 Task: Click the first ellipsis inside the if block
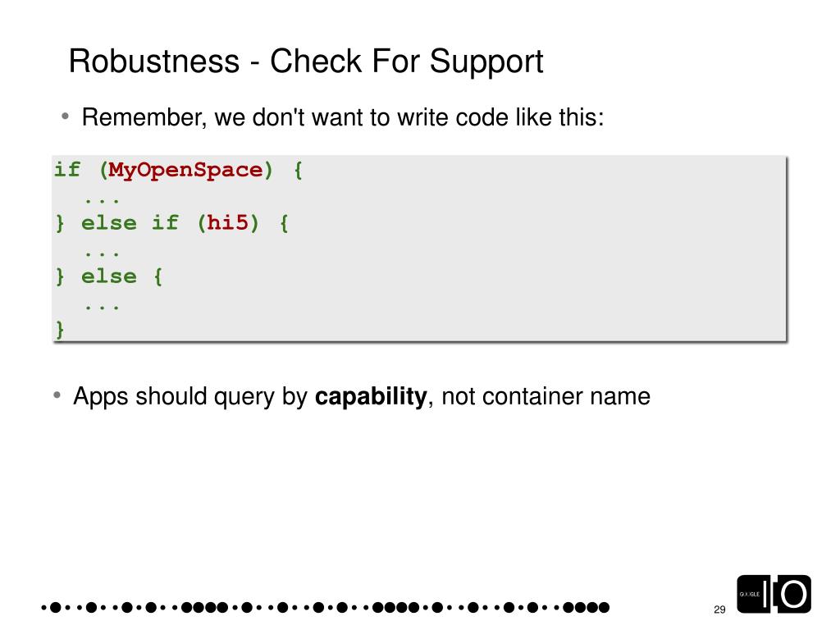tap(101, 201)
